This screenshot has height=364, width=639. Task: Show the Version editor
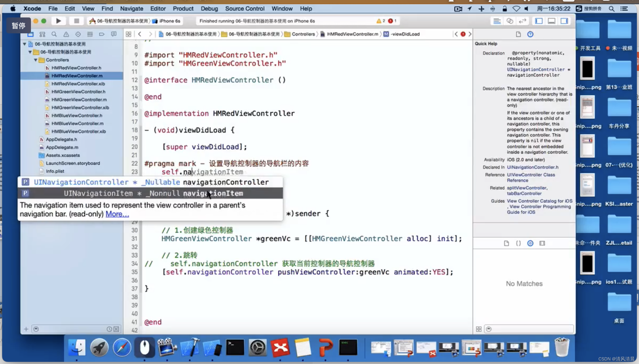(x=522, y=21)
